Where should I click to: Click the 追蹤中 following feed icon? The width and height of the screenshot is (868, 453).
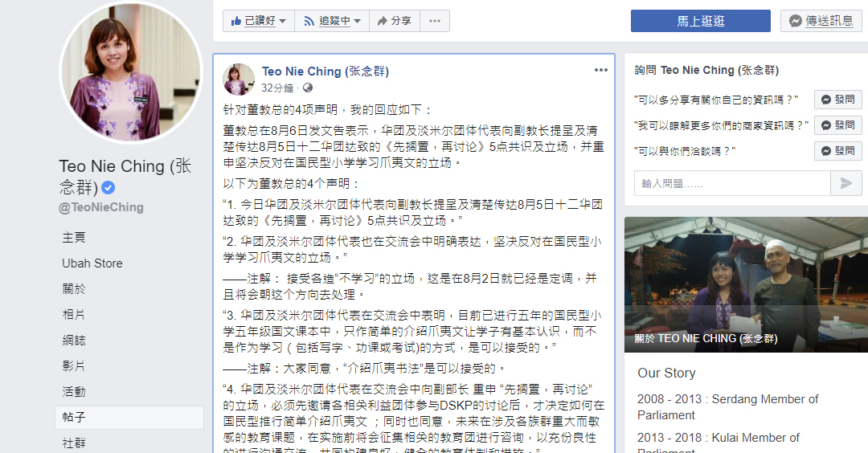tap(309, 21)
